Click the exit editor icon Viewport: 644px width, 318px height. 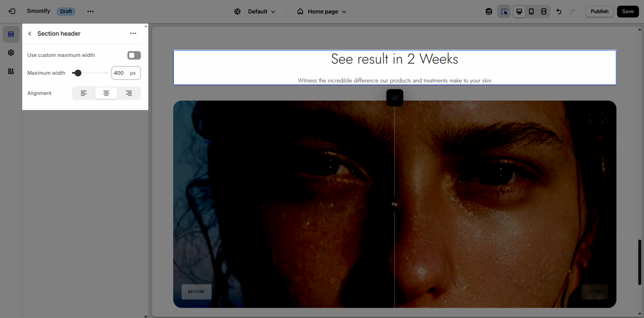pos(12,11)
